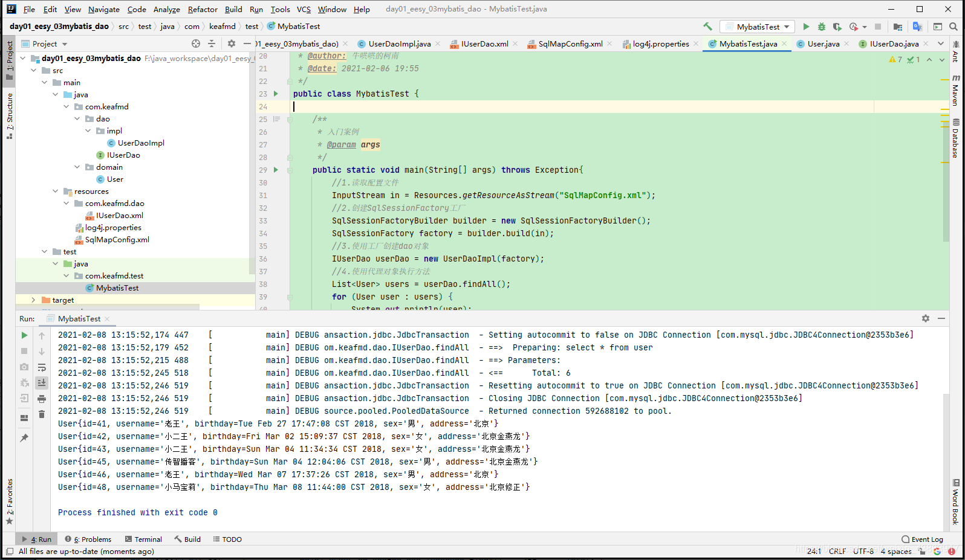This screenshot has width=965, height=560.
Task: Close the User.java editor tab
Action: 846,43
